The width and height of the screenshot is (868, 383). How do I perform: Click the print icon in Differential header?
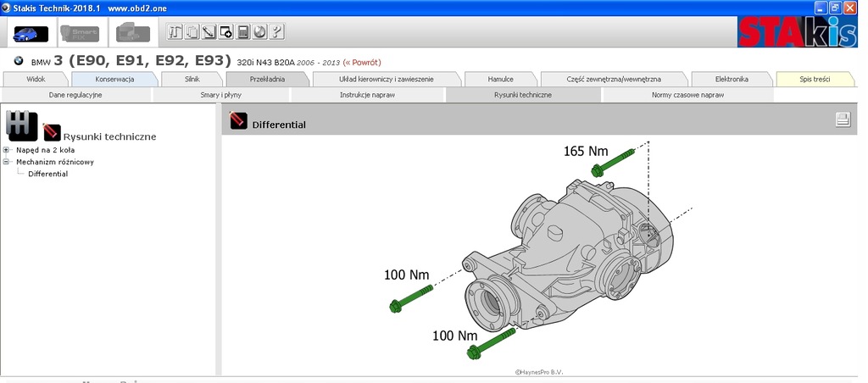tap(843, 119)
